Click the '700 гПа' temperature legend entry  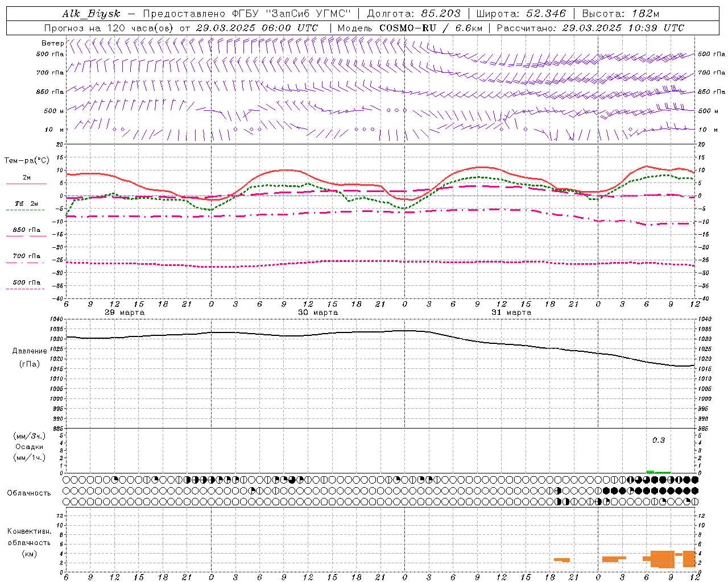pyautogui.click(x=26, y=256)
